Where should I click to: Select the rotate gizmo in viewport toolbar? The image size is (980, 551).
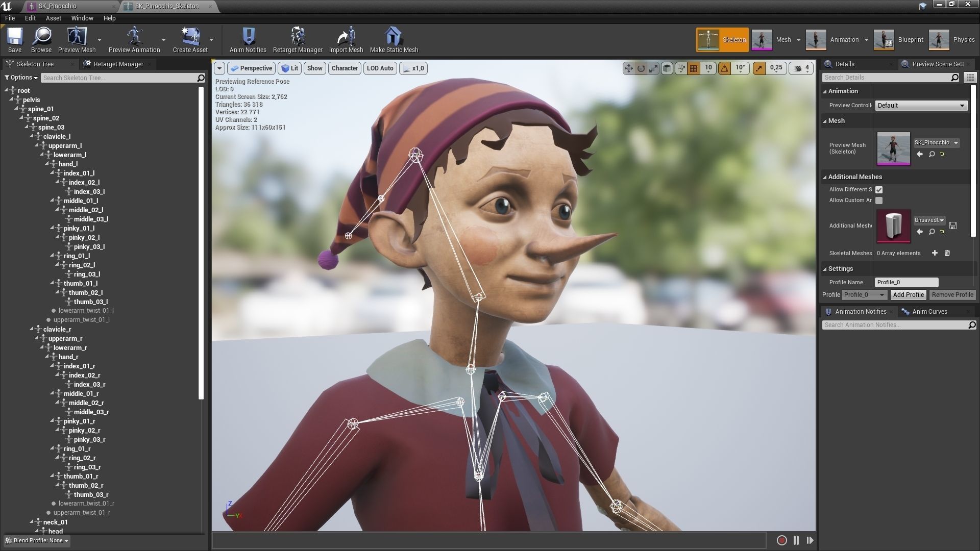click(641, 68)
